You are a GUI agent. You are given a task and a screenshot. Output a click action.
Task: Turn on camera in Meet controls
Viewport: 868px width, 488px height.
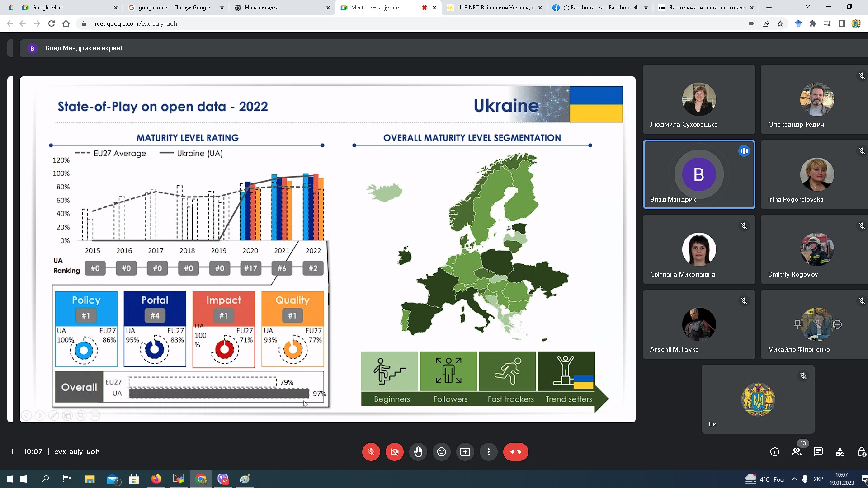pos(394,452)
